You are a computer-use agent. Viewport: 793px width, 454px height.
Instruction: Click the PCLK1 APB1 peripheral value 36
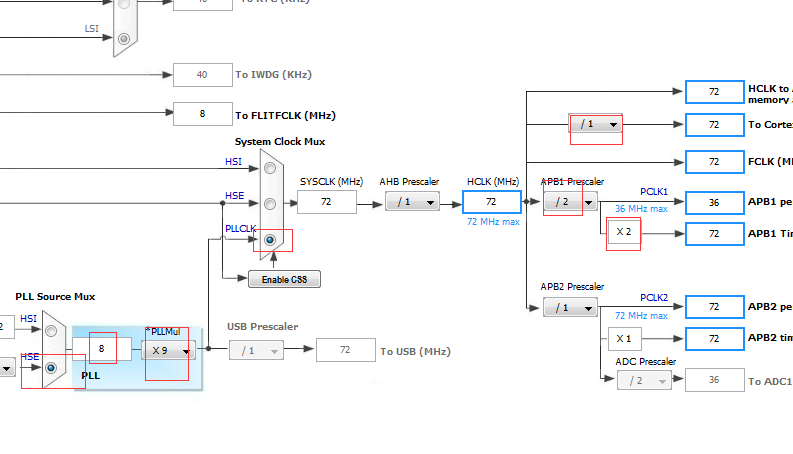point(715,203)
